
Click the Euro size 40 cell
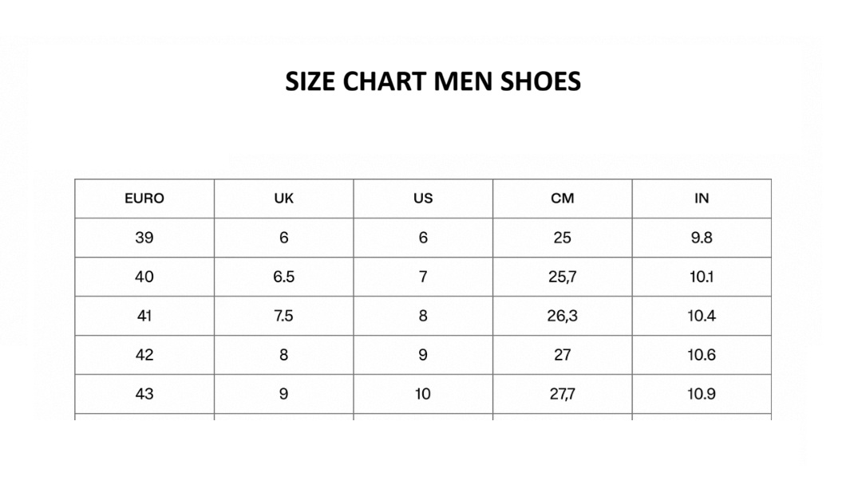[x=144, y=277]
